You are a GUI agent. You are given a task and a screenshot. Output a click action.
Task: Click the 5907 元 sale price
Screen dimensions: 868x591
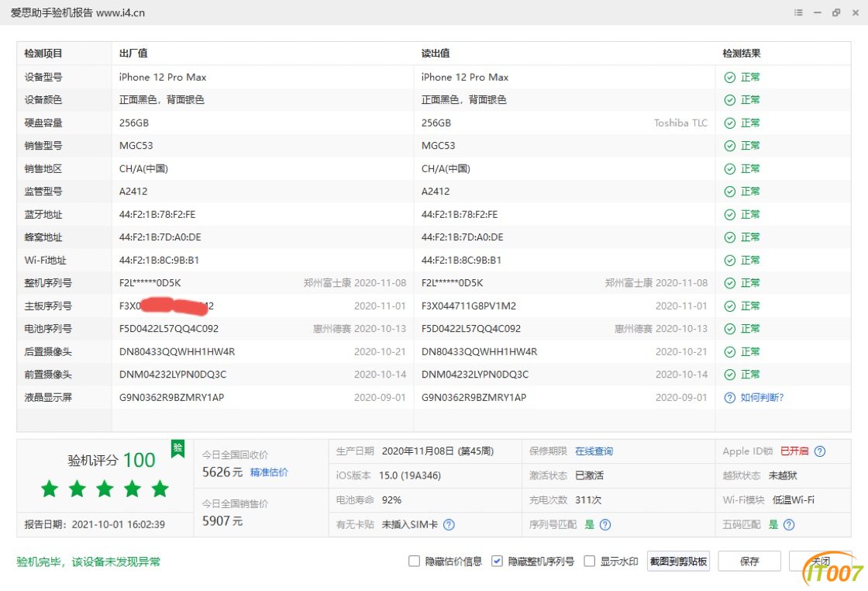coord(222,521)
